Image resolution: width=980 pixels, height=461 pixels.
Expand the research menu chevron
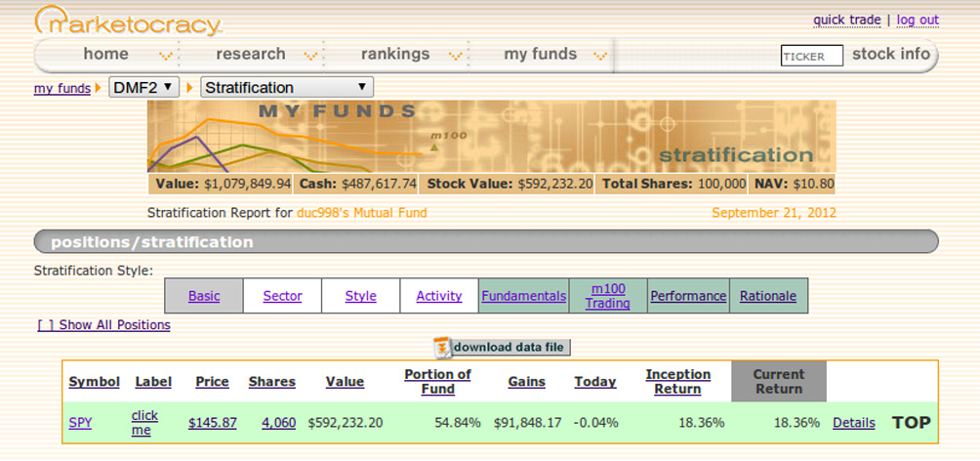310,56
